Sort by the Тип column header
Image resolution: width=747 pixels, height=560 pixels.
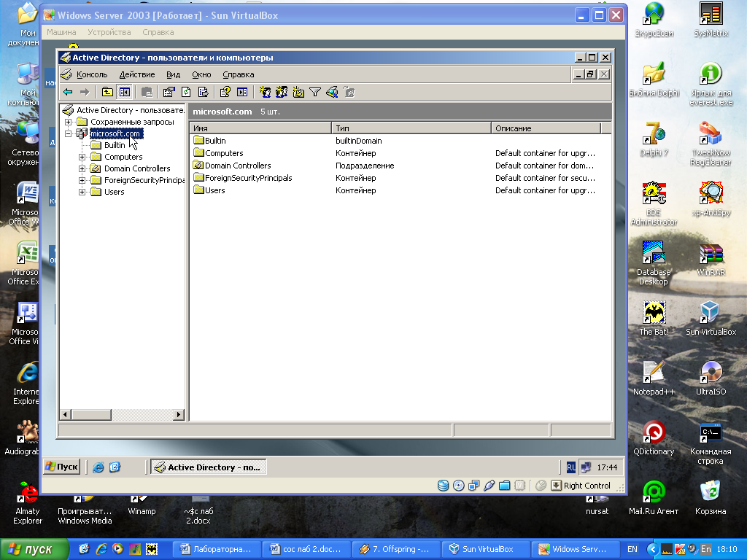(x=411, y=128)
